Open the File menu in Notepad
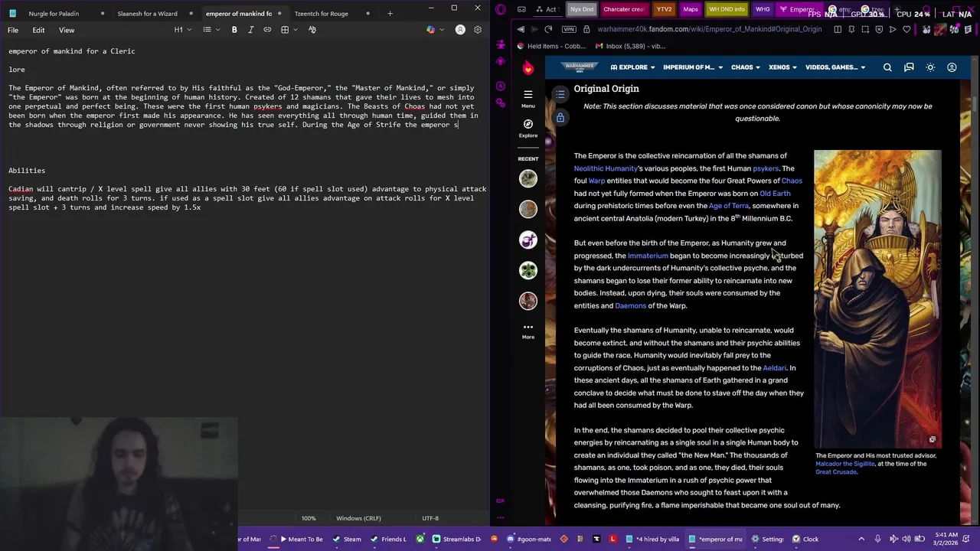 [x=13, y=30]
